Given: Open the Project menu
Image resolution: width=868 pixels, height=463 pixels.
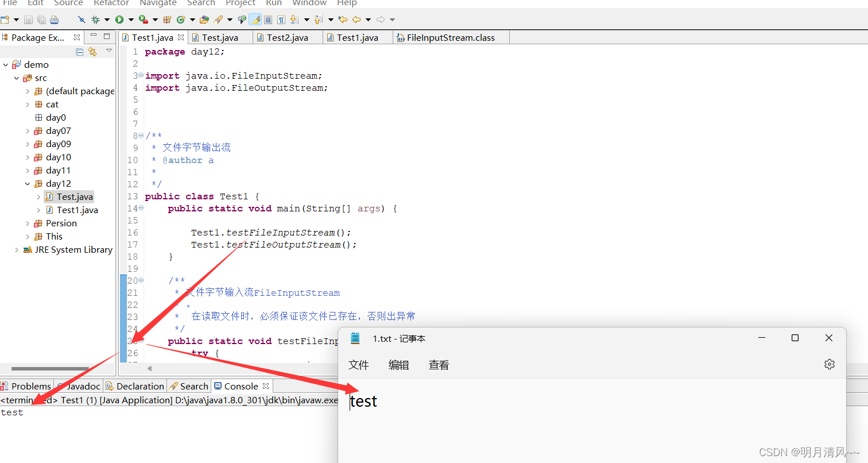Looking at the screenshot, I should (241, 3).
